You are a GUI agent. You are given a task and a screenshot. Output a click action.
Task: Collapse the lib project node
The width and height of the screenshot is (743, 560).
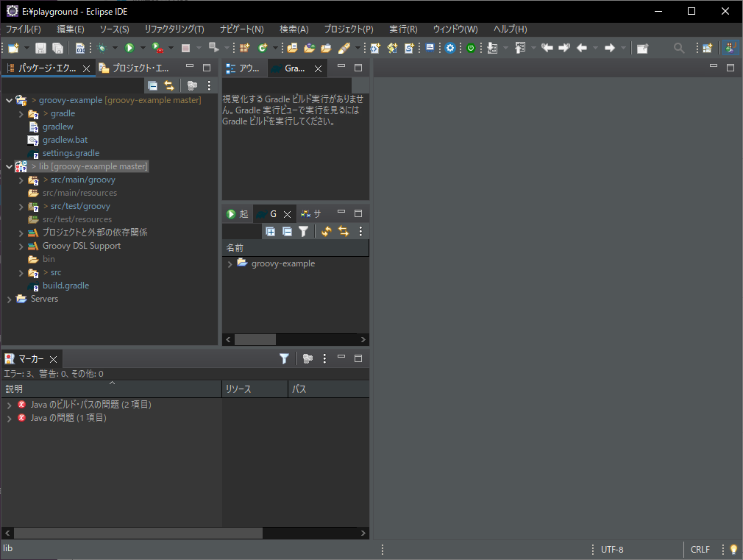9,167
